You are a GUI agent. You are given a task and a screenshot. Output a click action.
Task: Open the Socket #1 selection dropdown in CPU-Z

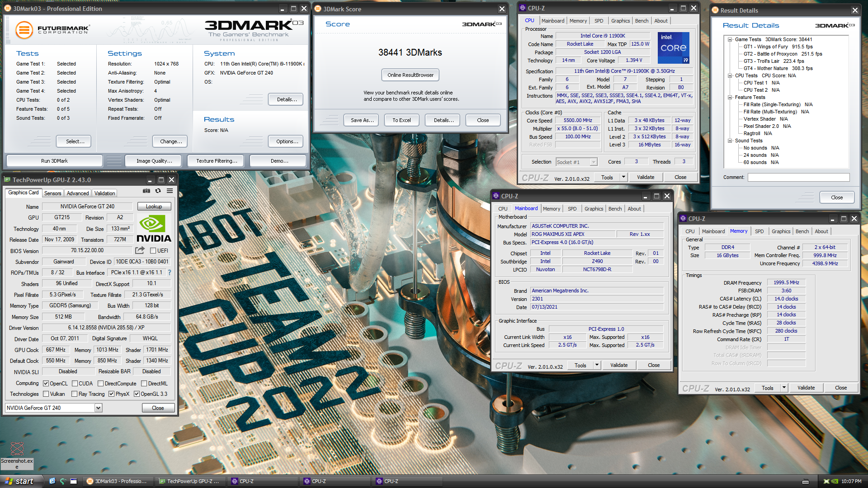click(x=594, y=162)
